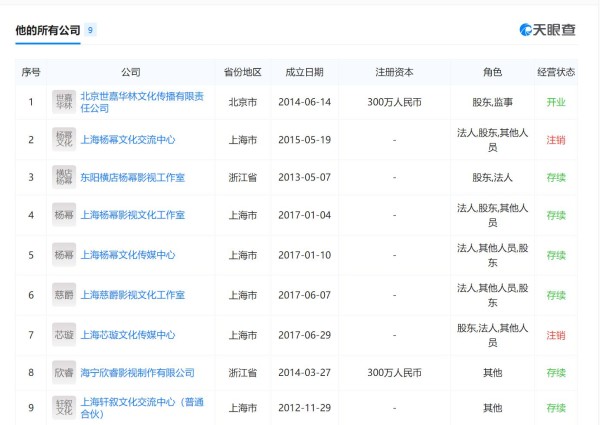Click the company count badge 9

tap(91, 31)
